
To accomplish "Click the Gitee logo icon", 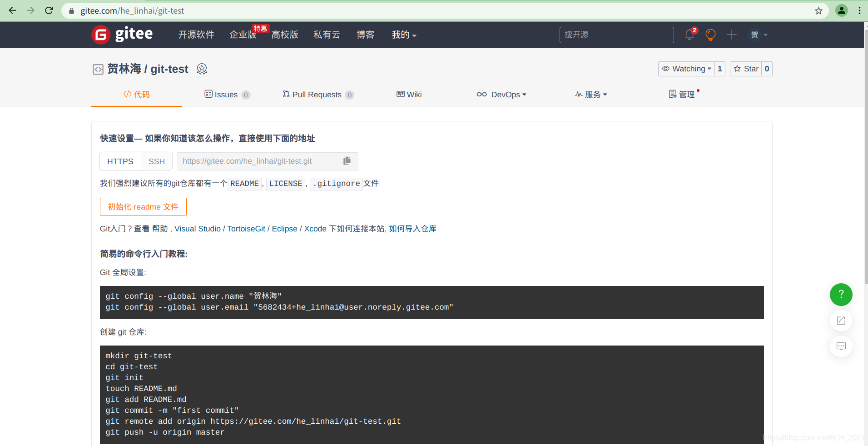I will point(101,35).
